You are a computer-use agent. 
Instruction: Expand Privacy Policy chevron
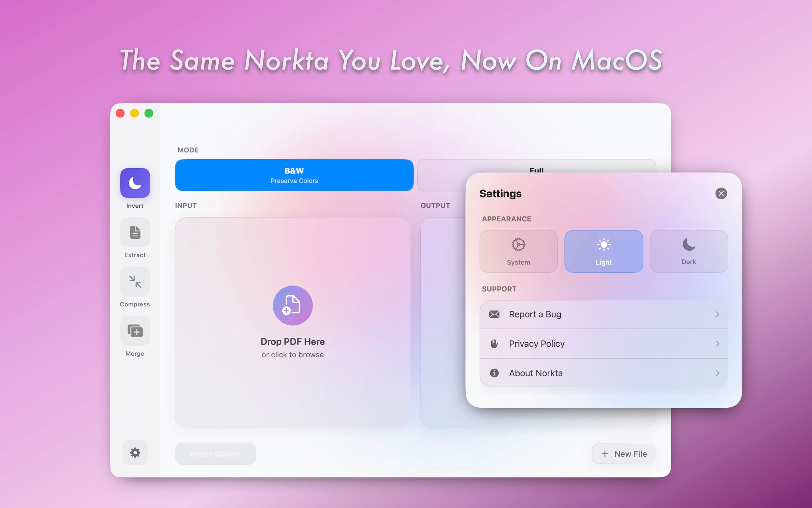coord(717,344)
